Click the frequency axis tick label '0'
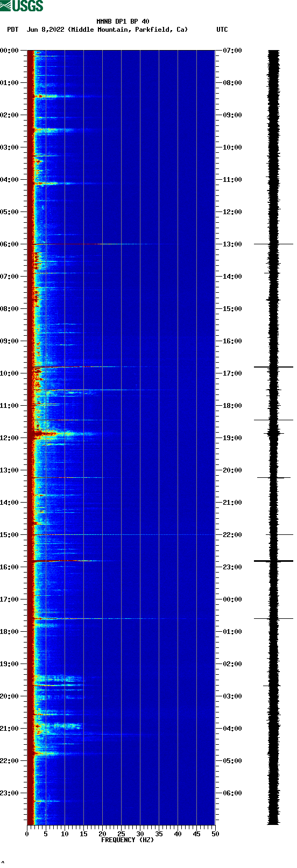This screenshot has width=297, height=868. click(27, 834)
